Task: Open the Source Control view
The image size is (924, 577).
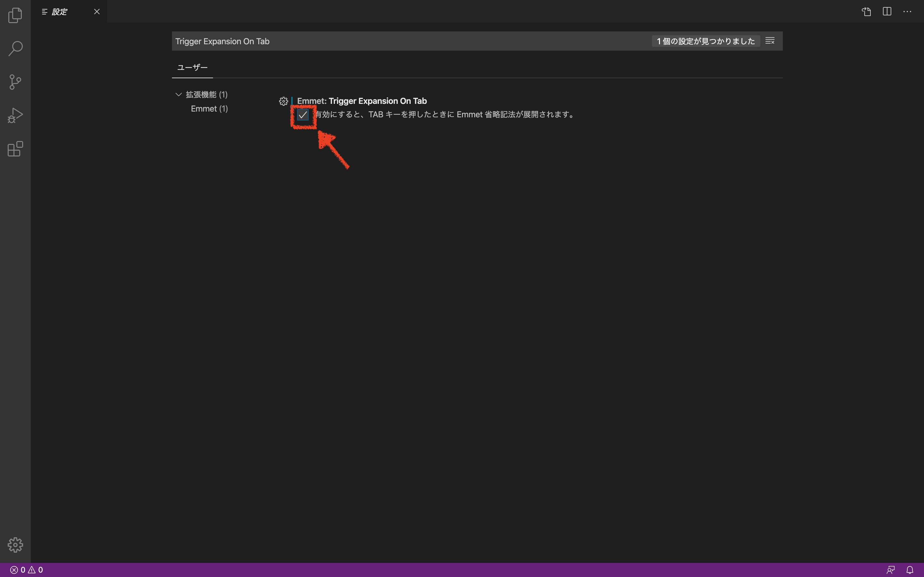Action: 15,82
